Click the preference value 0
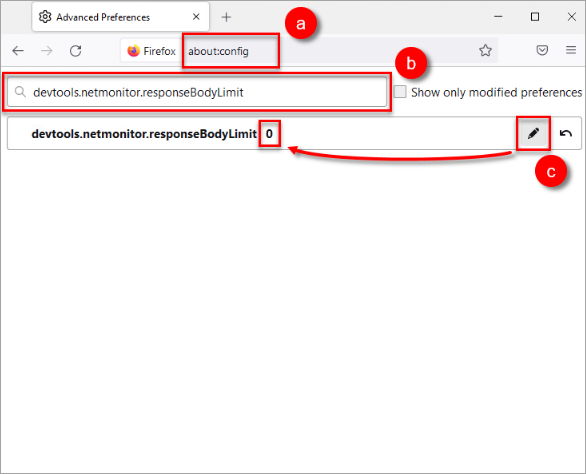This screenshot has width=586, height=474. [x=269, y=134]
